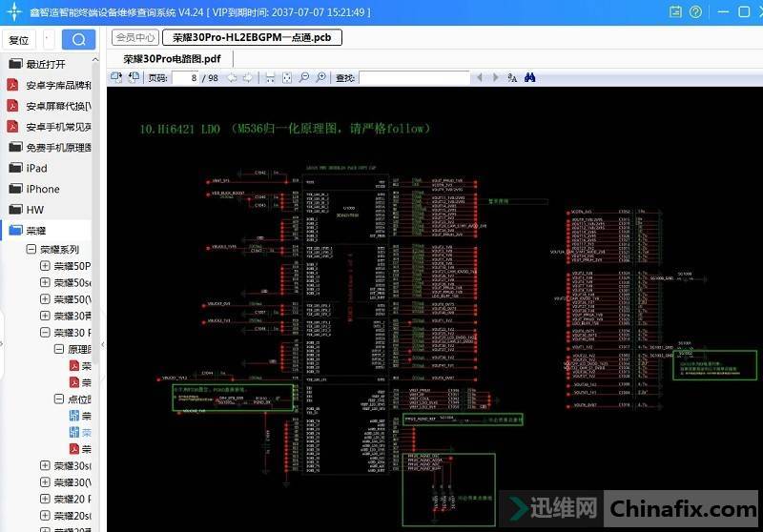Open the 荣耀30Pro-HL2EBGPM一点通.pcb tab
763x532 pixels.
coord(252,37)
